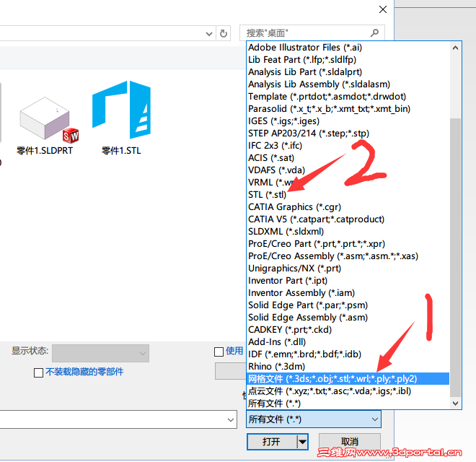
Task: Select VDAFS (*.vda) entry
Action: 348,170
